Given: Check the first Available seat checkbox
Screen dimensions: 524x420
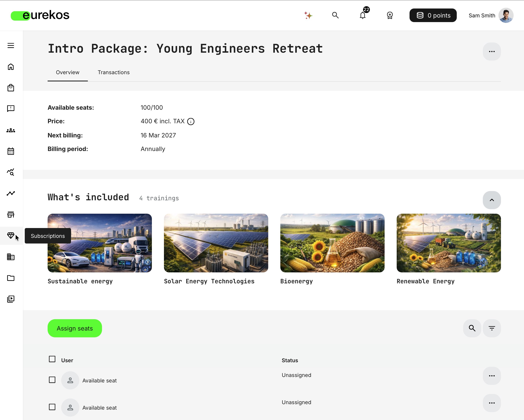Looking at the screenshot, I should click(x=52, y=380).
